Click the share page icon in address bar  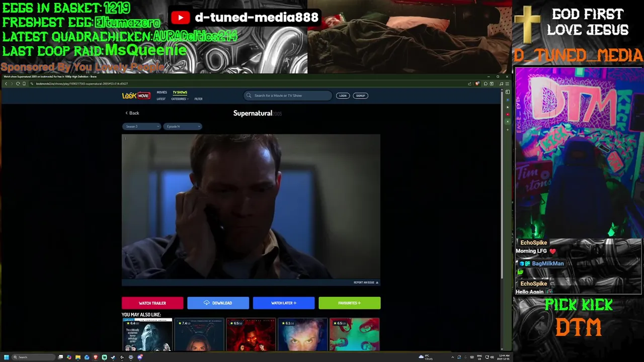click(470, 83)
